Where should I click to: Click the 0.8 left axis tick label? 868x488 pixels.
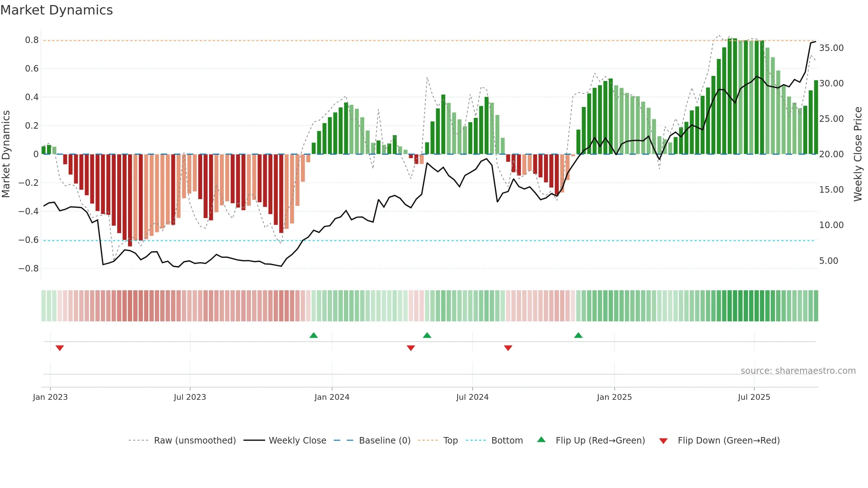point(32,40)
